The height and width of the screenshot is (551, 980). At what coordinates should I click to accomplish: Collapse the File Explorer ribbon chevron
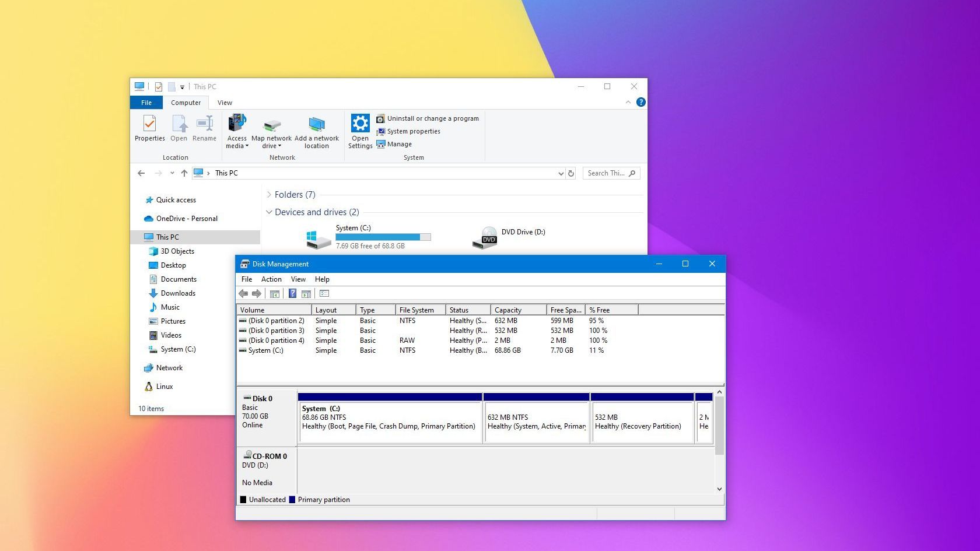point(628,102)
